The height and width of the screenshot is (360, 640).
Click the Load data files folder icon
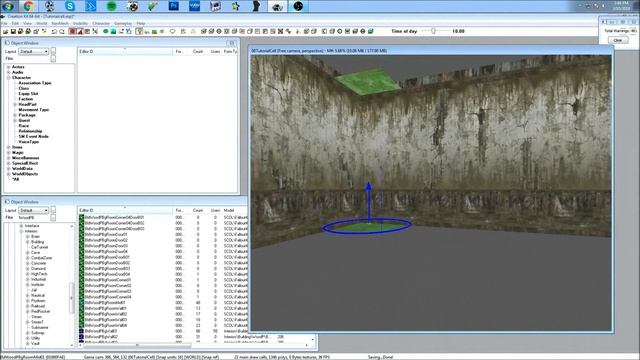point(6,31)
